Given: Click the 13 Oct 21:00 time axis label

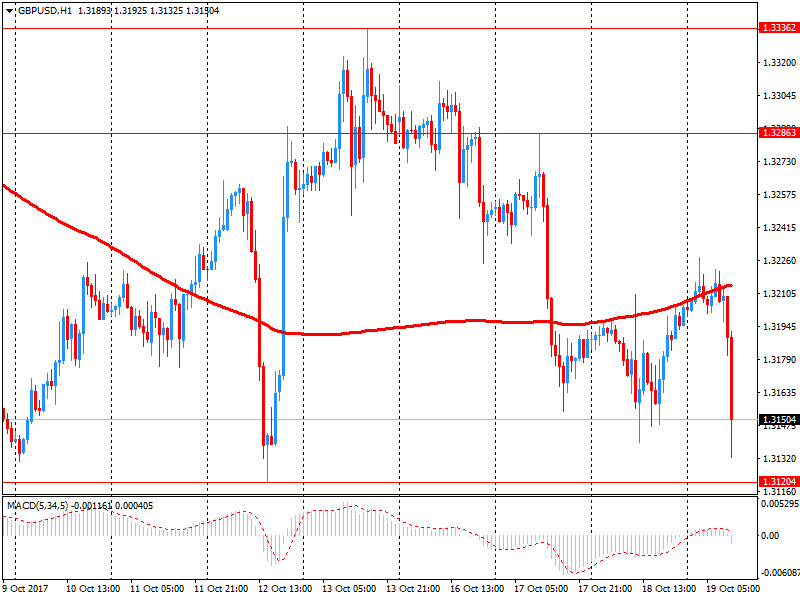Looking at the screenshot, I should pos(413,588).
